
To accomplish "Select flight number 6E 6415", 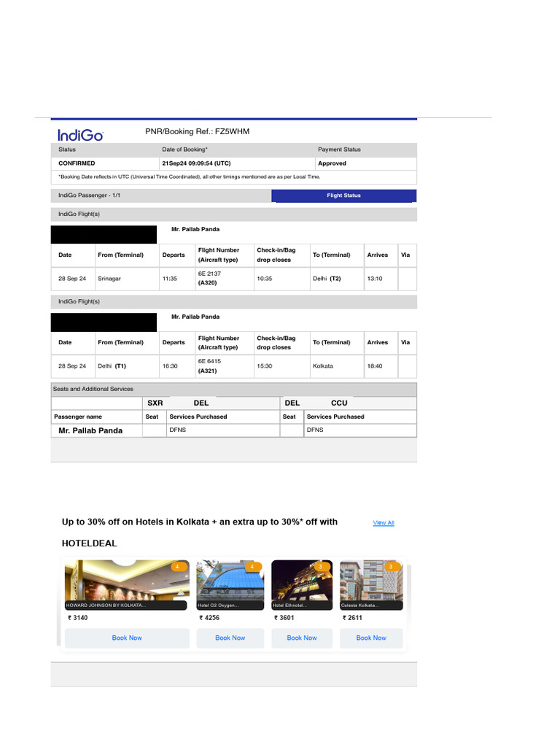I will [x=209, y=362].
